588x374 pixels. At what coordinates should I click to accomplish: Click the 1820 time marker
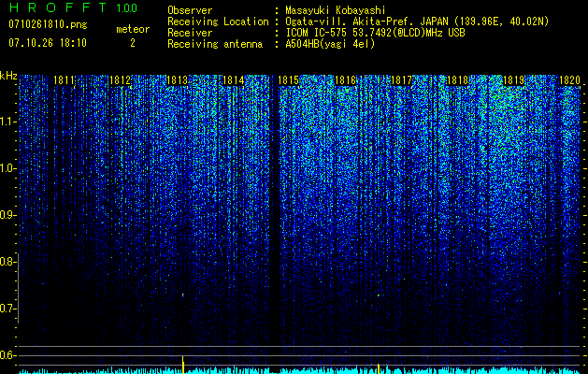click(569, 80)
